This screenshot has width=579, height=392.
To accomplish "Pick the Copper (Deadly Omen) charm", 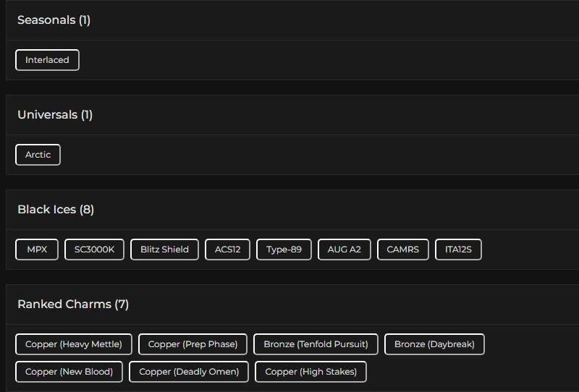I will coord(189,372).
